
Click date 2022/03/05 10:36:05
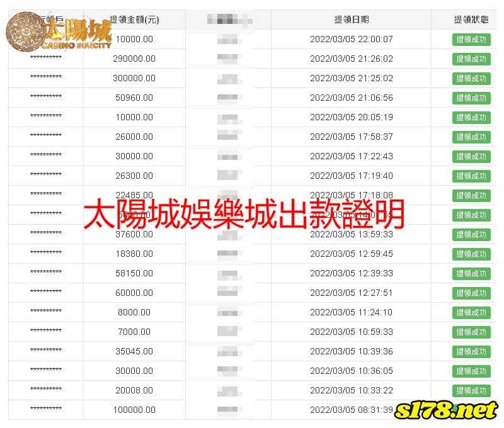pyautogui.click(x=352, y=371)
